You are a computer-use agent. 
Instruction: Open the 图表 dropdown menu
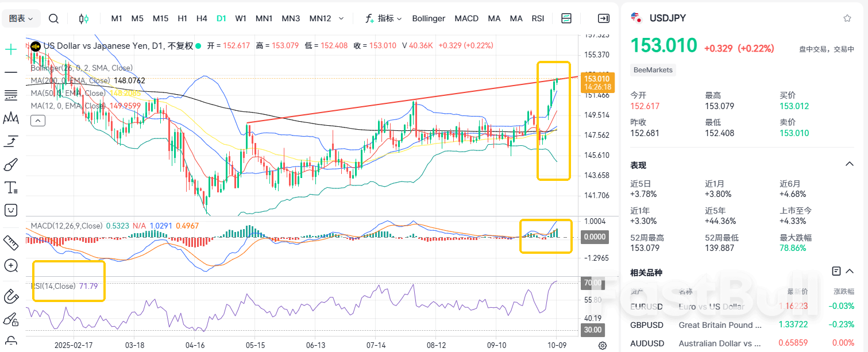coord(21,18)
